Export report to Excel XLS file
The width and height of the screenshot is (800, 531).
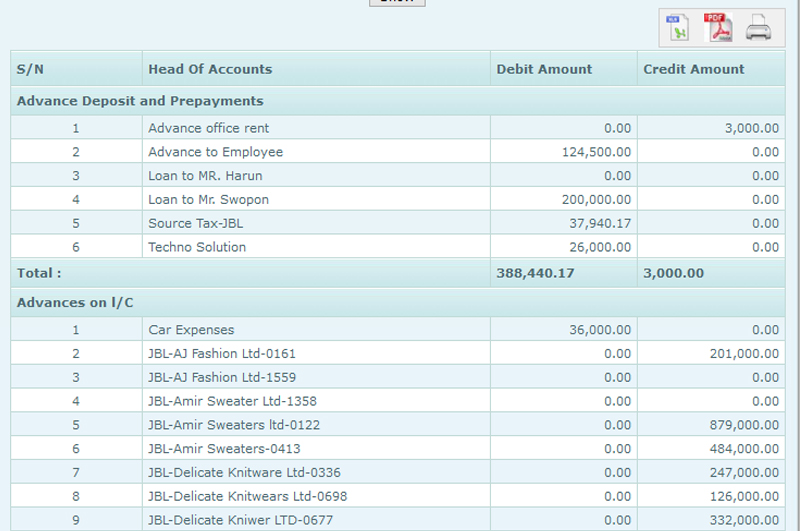[x=680, y=28]
